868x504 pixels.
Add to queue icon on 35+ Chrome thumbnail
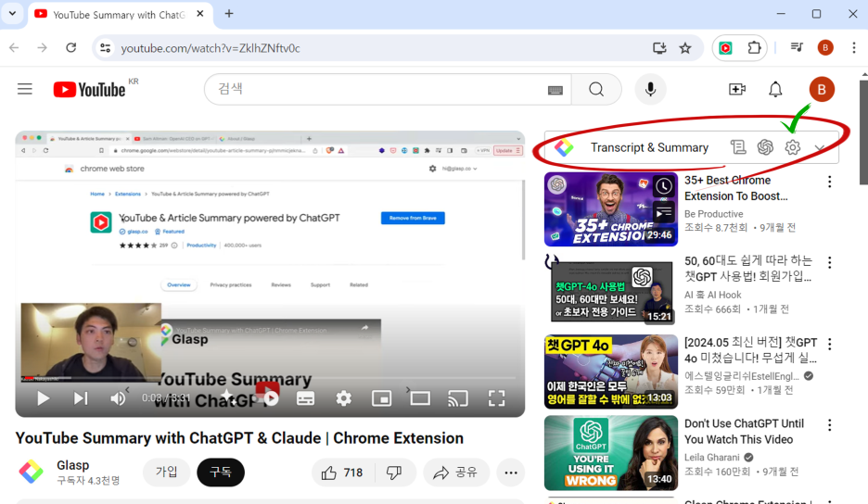click(663, 212)
